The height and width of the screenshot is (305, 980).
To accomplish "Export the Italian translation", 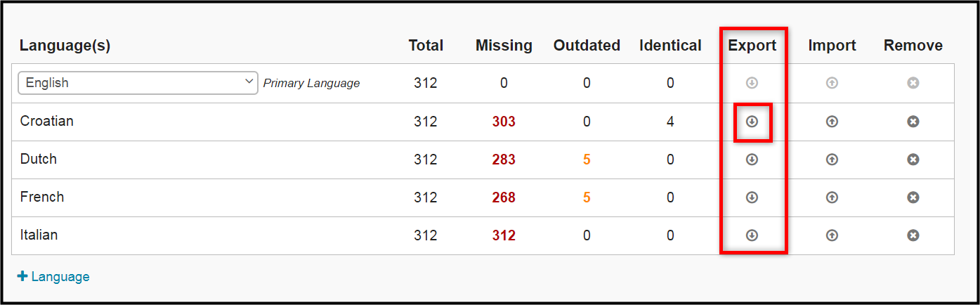I will click(x=752, y=235).
